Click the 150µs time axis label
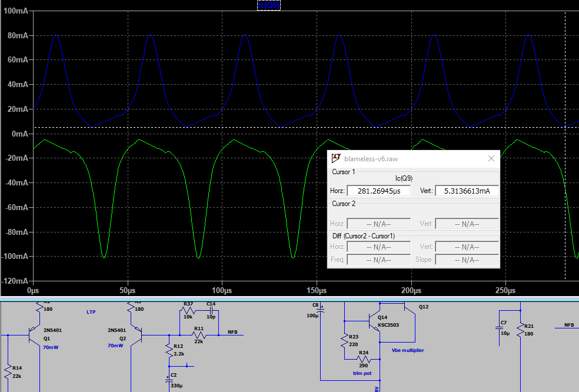The image size is (579, 392). click(x=317, y=290)
